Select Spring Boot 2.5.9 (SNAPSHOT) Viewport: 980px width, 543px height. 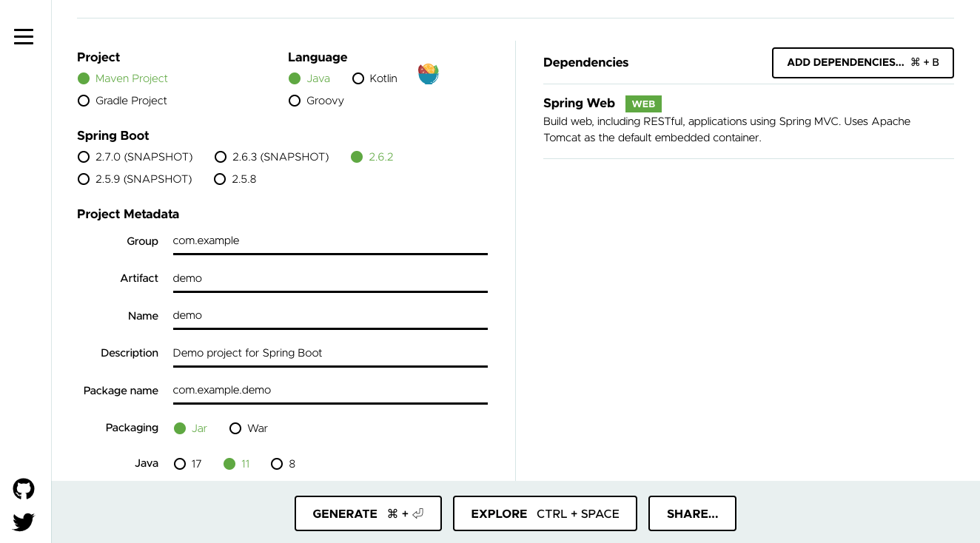tap(135, 179)
